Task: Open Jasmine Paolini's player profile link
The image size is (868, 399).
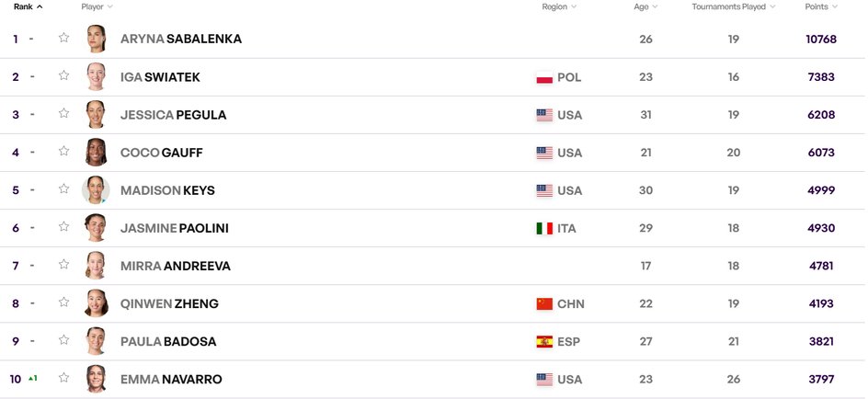Action: coord(175,228)
